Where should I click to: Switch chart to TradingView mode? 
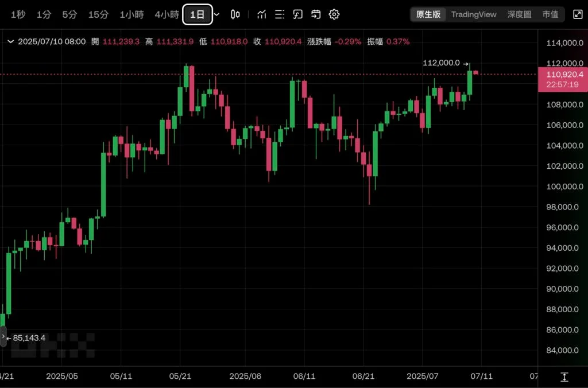pyautogui.click(x=474, y=14)
